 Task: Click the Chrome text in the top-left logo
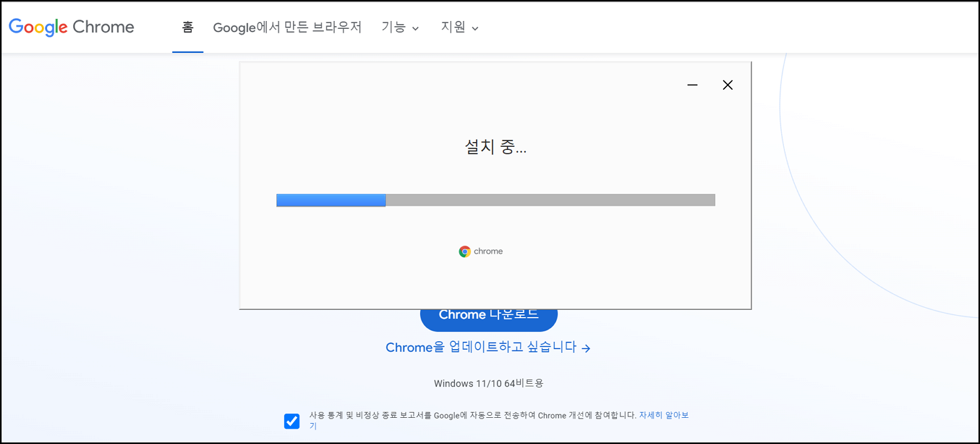click(x=105, y=27)
